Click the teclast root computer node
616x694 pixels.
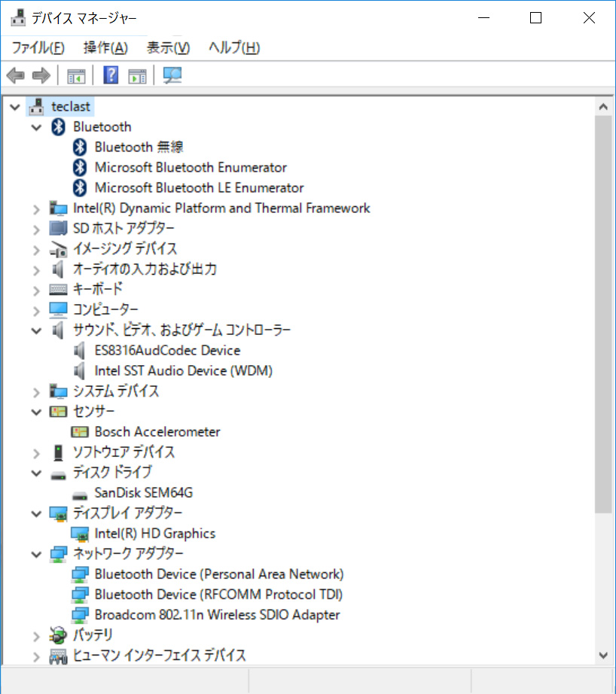(x=69, y=106)
